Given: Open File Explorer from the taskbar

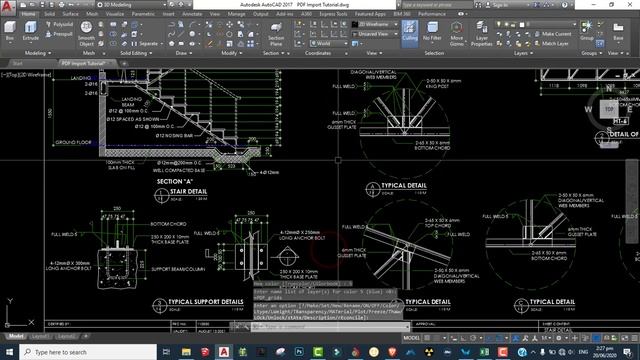Looking at the screenshot, I should (186, 352).
